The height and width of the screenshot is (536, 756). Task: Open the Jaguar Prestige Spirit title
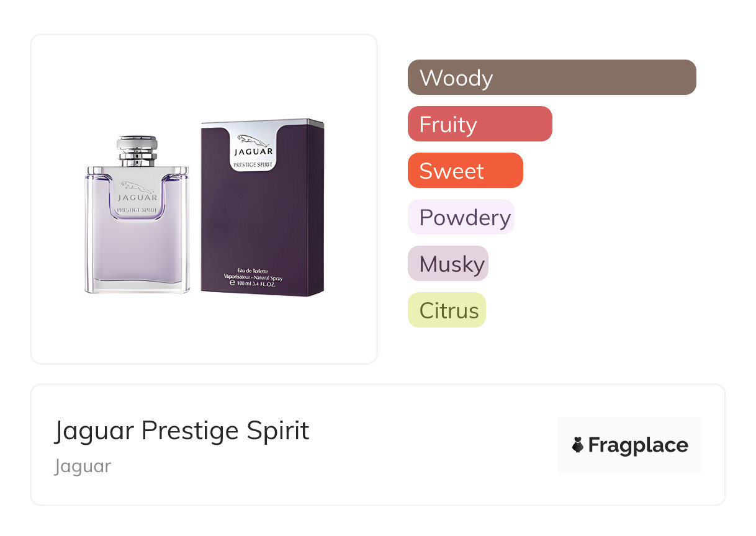(181, 431)
